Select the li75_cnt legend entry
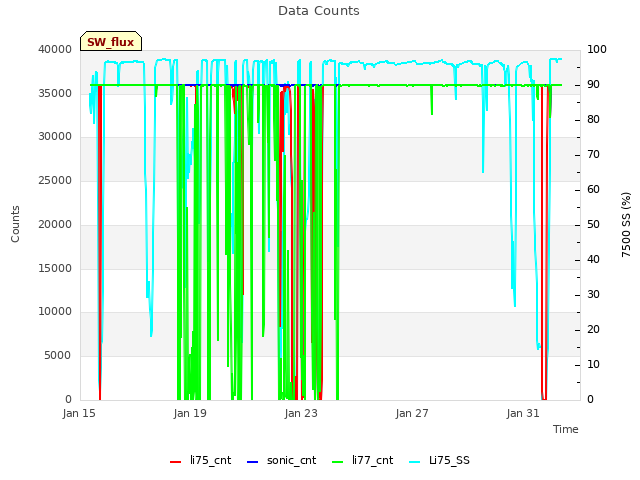This screenshot has width=640, height=480. pos(200,460)
